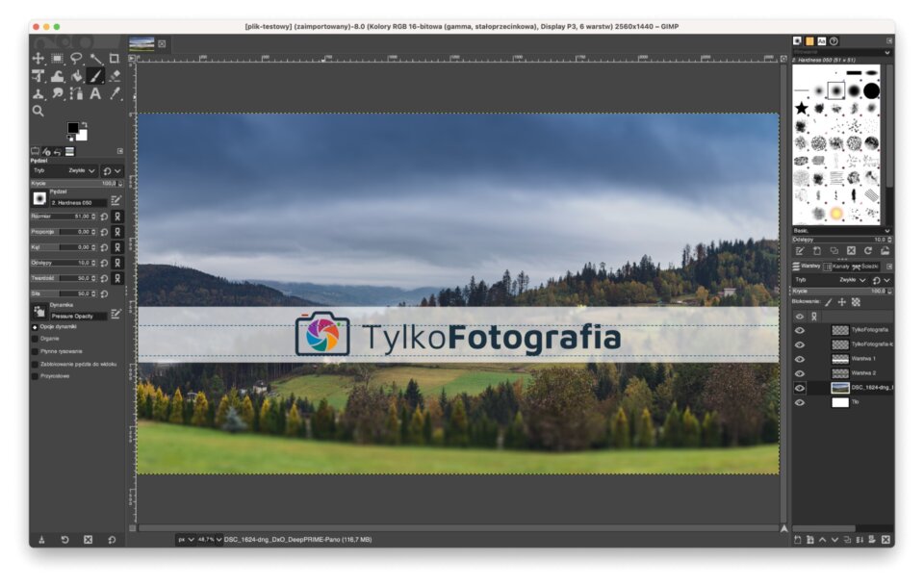The height and width of the screenshot is (586, 924).
Task: Open the brush dynamics editor icon
Action: pos(115,313)
